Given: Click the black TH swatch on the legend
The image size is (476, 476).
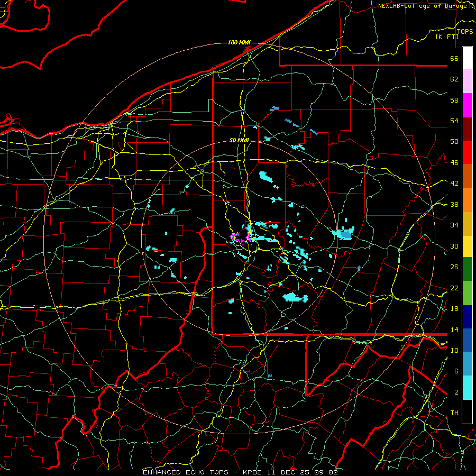Looking at the screenshot, I should (x=467, y=411).
